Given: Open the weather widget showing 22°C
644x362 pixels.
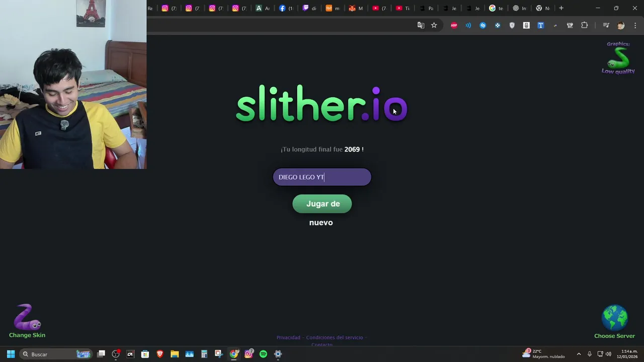Looking at the screenshot, I should coord(543,354).
